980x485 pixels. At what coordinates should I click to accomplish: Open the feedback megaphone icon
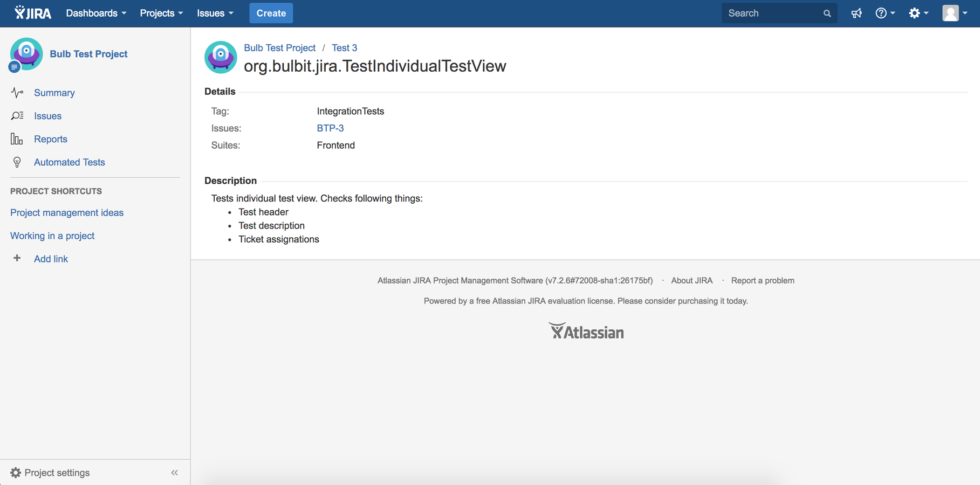pos(856,13)
